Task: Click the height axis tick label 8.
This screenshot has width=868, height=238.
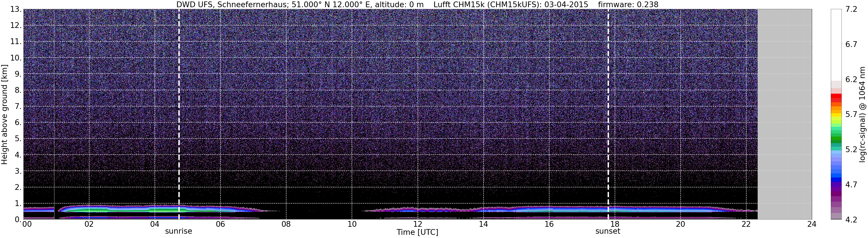Action: pyautogui.click(x=18, y=90)
